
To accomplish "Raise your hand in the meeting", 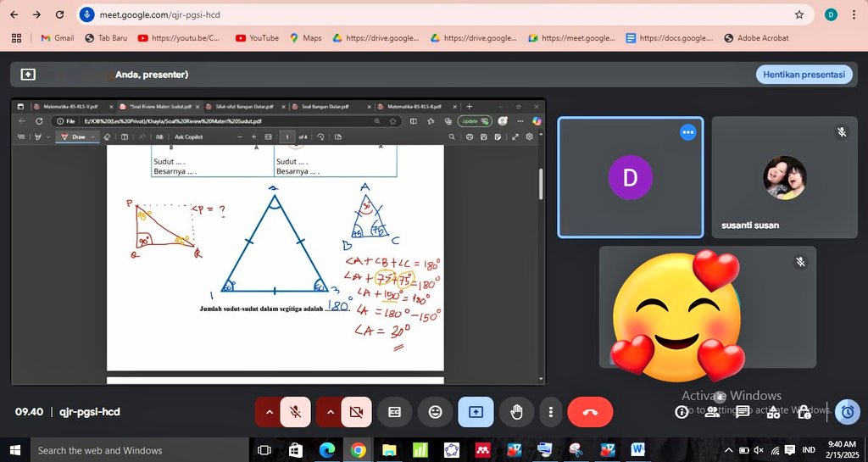I will coord(516,412).
